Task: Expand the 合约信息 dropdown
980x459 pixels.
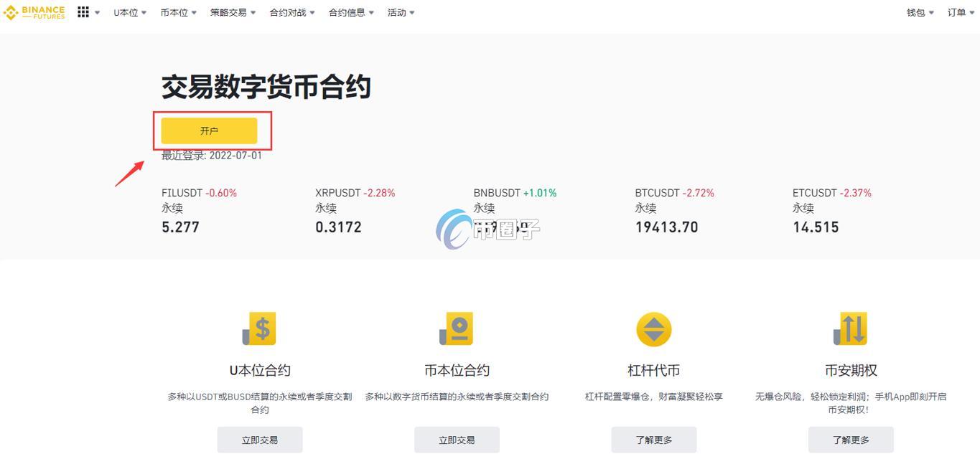Action: coord(350,11)
